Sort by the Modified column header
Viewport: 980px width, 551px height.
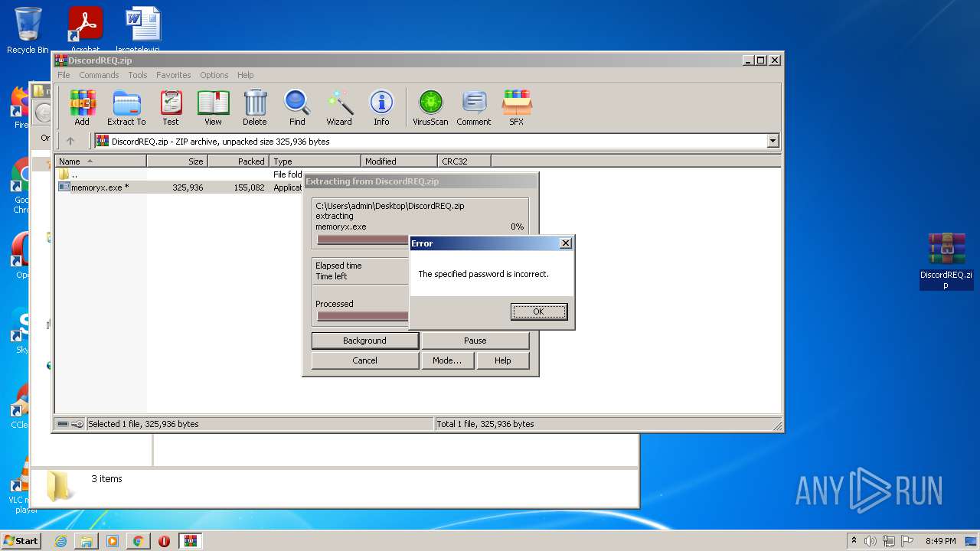coord(399,161)
